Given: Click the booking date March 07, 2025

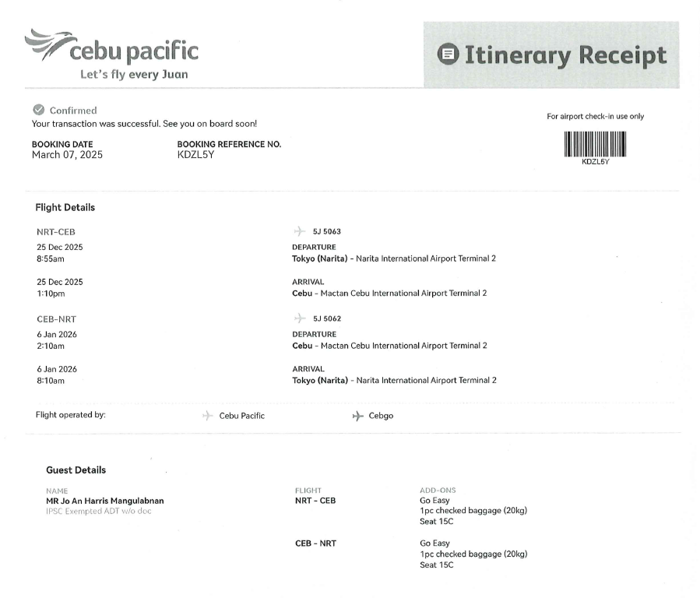Looking at the screenshot, I should [x=67, y=155].
